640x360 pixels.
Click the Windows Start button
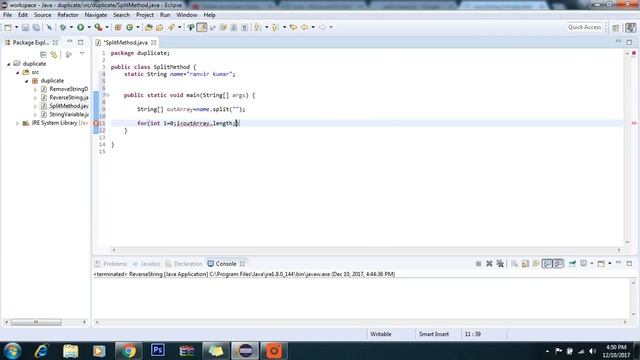tap(12, 351)
